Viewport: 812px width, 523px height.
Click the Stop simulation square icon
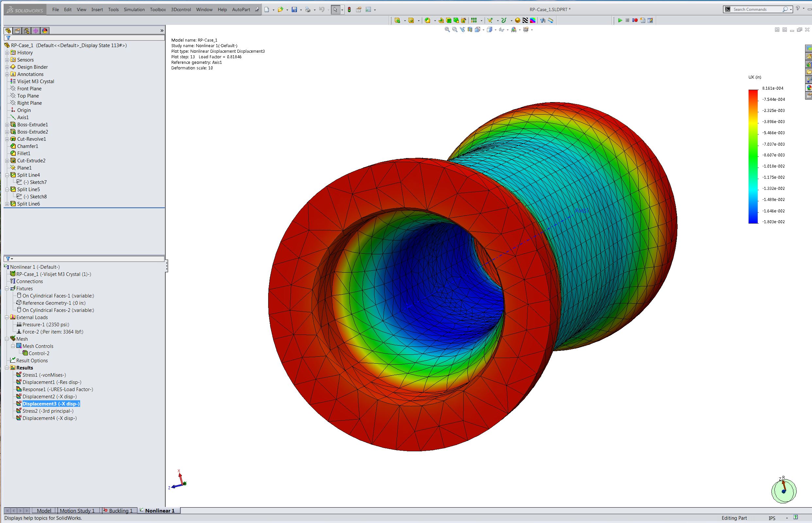628,20
